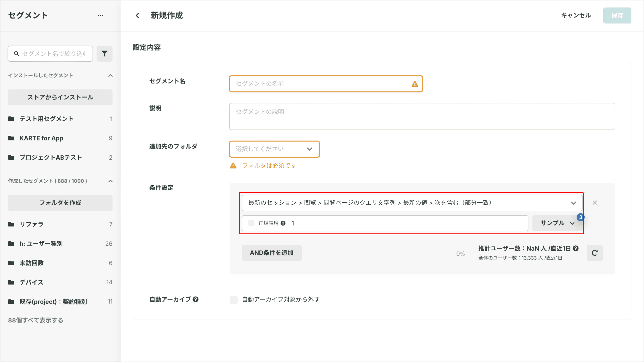
Task: Collapse the インストールしたセグメント section
Action: click(x=110, y=75)
